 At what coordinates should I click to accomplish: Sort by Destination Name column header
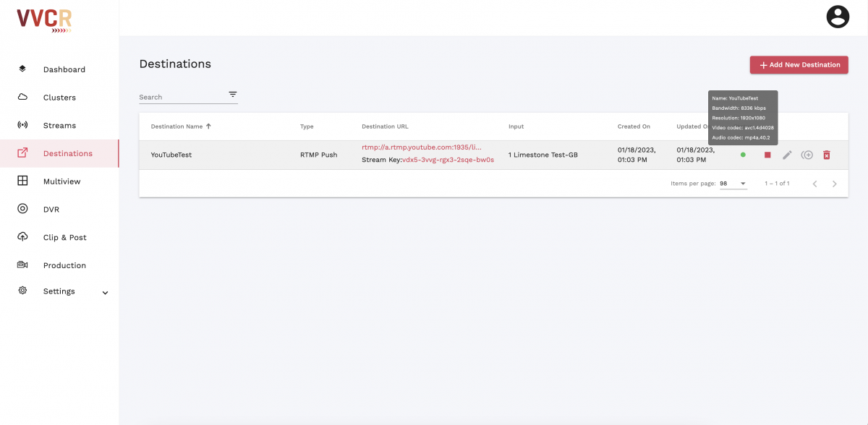tap(176, 126)
